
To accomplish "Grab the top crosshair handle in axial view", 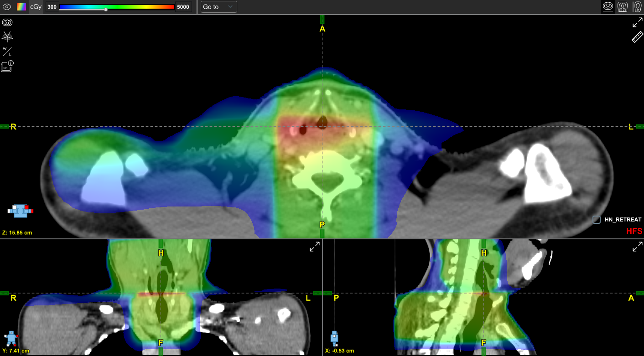I will (x=322, y=19).
